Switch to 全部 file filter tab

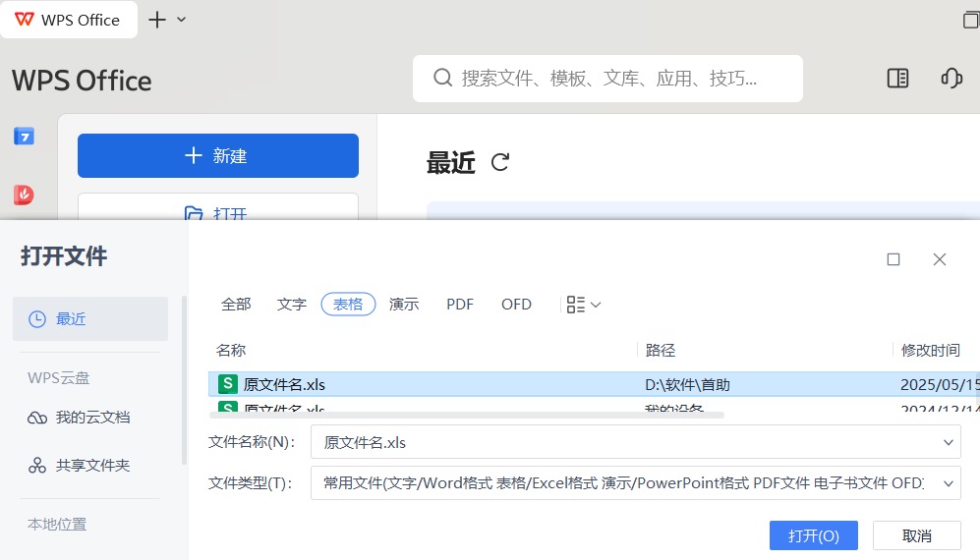(236, 305)
